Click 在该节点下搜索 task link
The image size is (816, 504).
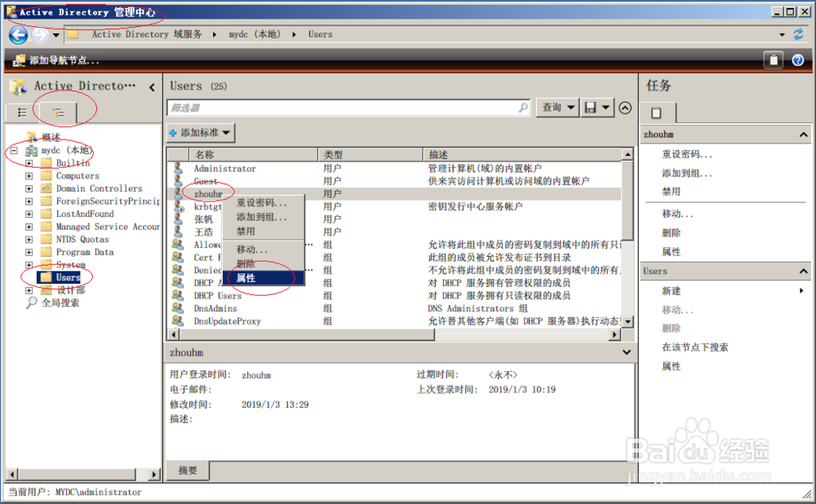pos(694,347)
